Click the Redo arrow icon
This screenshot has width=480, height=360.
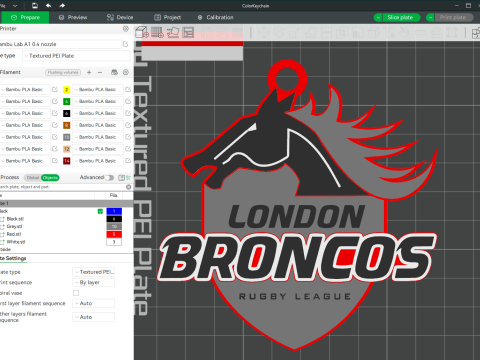coord(62,5)
